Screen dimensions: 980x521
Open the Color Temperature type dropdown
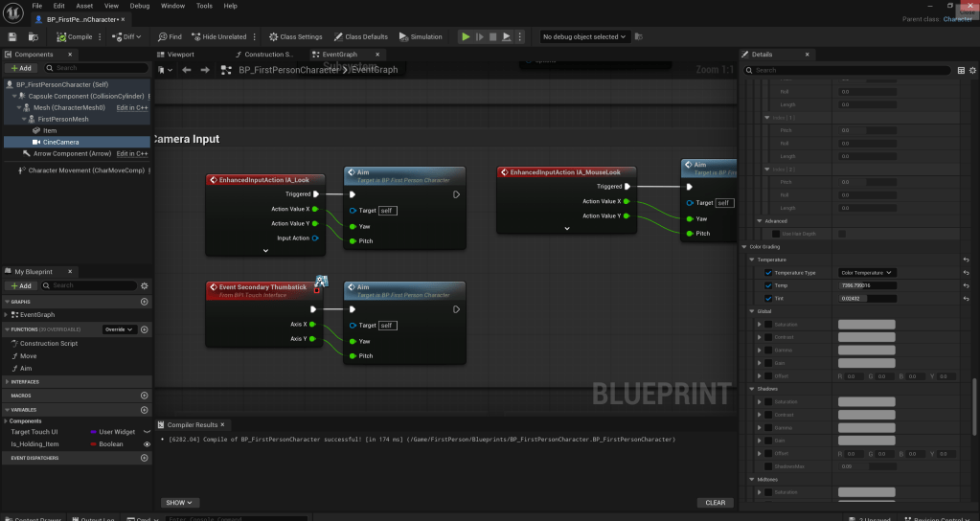click(866, 273)
